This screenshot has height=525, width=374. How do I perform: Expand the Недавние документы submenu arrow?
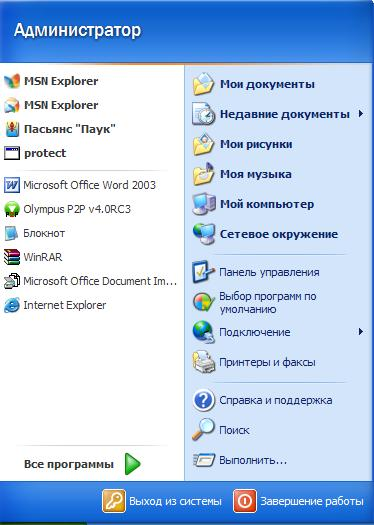[361, 114]
